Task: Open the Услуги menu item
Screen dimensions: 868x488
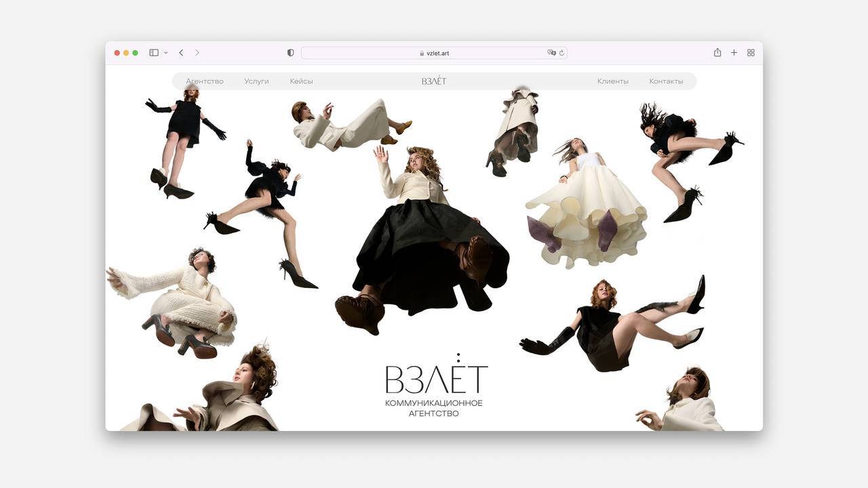Action: 256,81
